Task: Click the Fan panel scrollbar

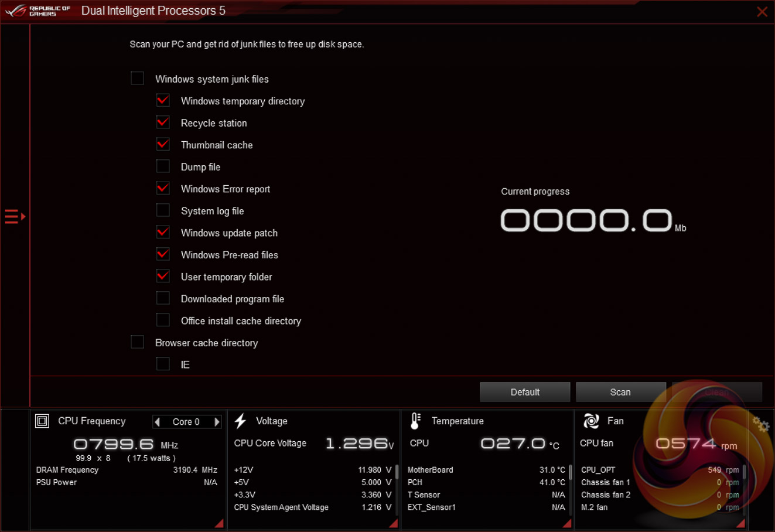Action: tap(744, 472)
